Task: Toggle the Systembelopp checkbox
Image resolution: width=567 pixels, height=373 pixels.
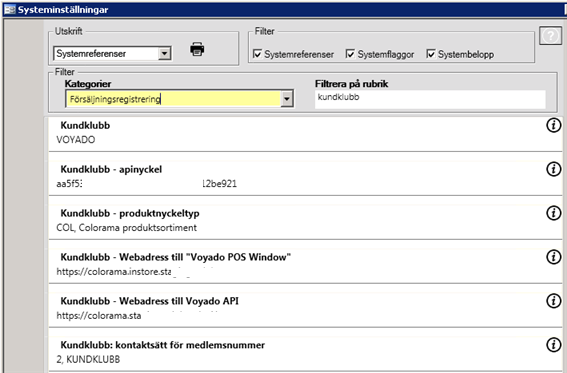Action: (431, 54)
